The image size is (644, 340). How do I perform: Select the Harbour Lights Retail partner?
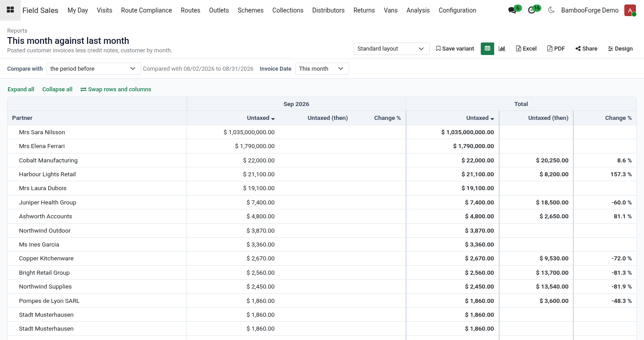pyautogui.click(x=47, y=174)
